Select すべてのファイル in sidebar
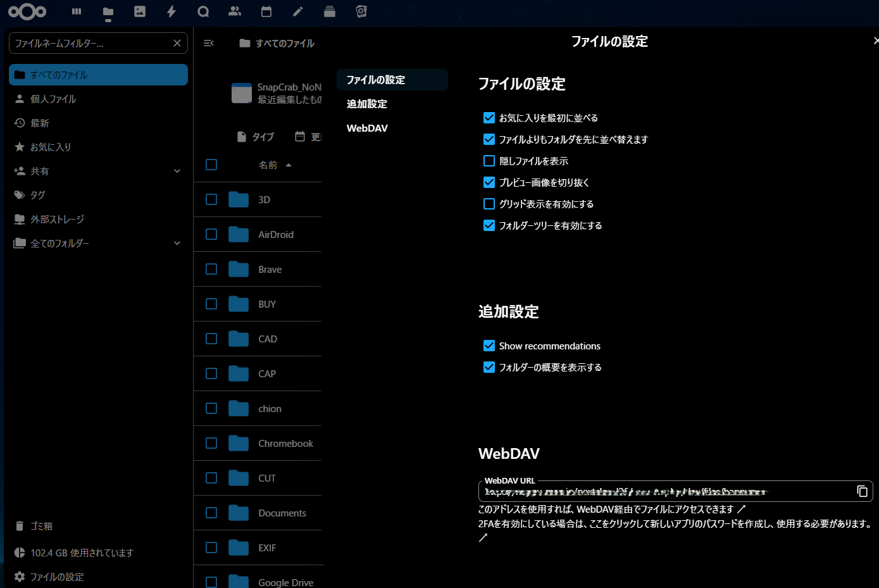The width and height of the screenshot is (879, 588). (x=98, y=75)
